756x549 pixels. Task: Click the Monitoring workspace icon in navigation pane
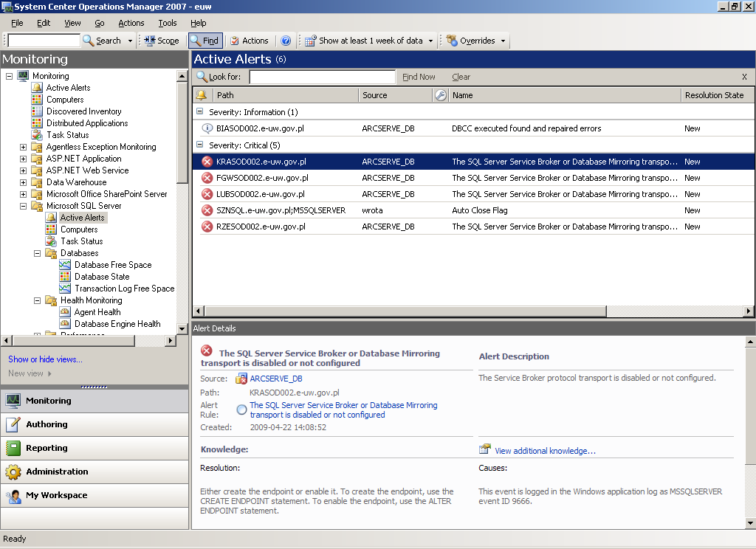click(13, 401)
